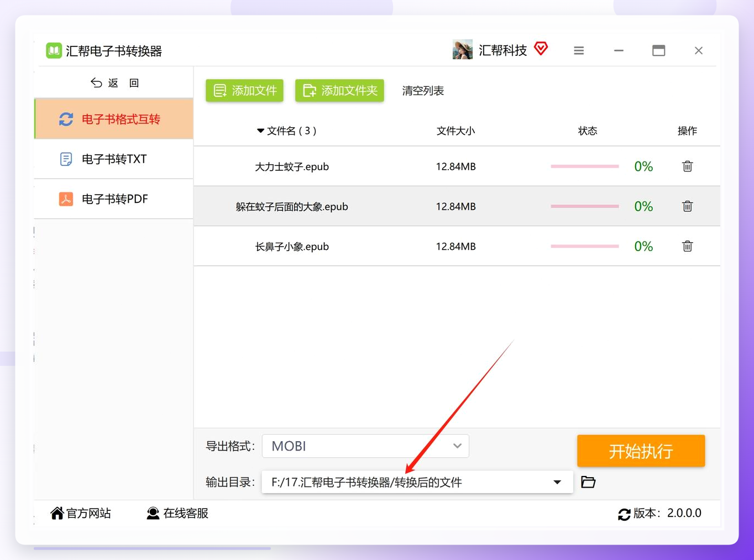The width and height of the screenshot is (754, 560).
Task: Click the 状态 column header
Action: [588, 131]
